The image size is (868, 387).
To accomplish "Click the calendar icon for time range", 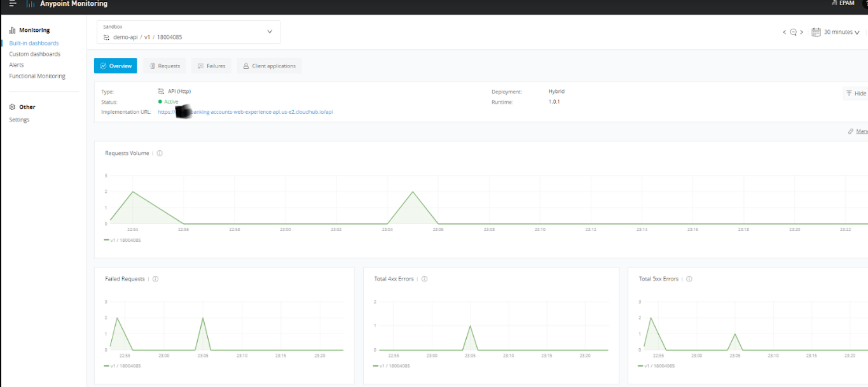I will tap(816, 32).
